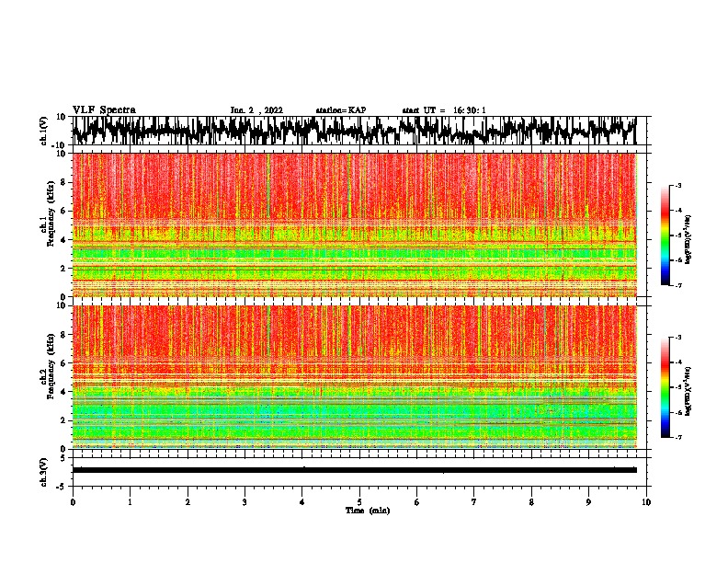Click the "-7" label under the ch.1 colorbar
Viewport: 728px width, 563px height.
677,285
